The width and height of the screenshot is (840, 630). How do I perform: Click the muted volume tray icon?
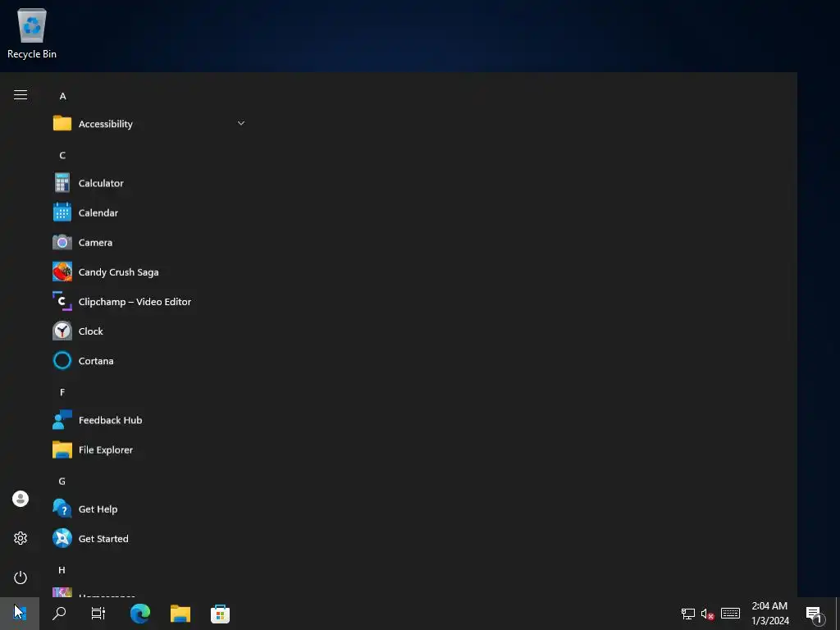[707, 614]
